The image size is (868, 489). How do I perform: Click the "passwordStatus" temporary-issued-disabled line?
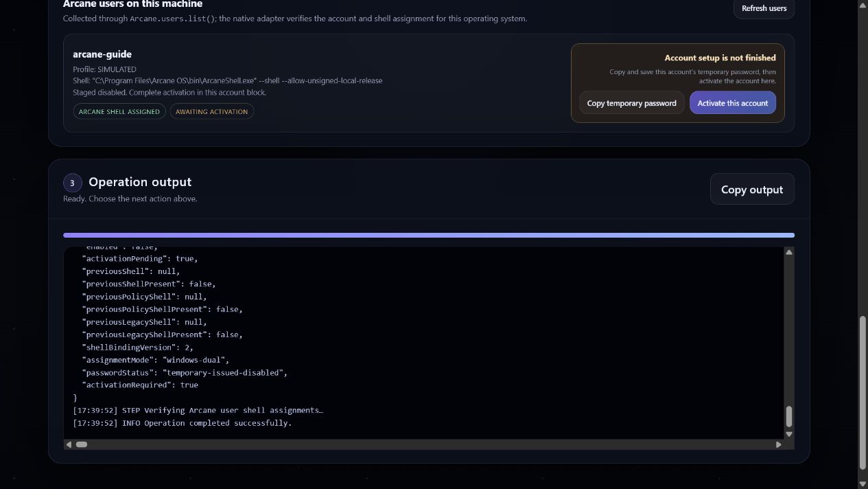pos(185,372)
